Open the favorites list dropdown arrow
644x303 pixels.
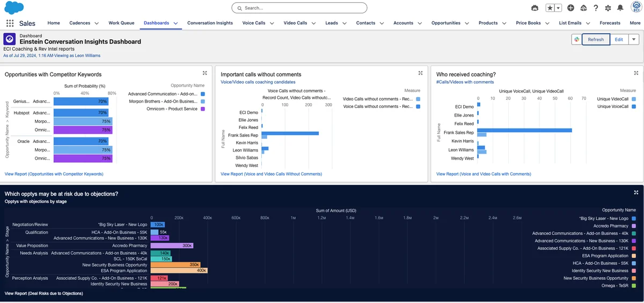[x=558, y=8]
